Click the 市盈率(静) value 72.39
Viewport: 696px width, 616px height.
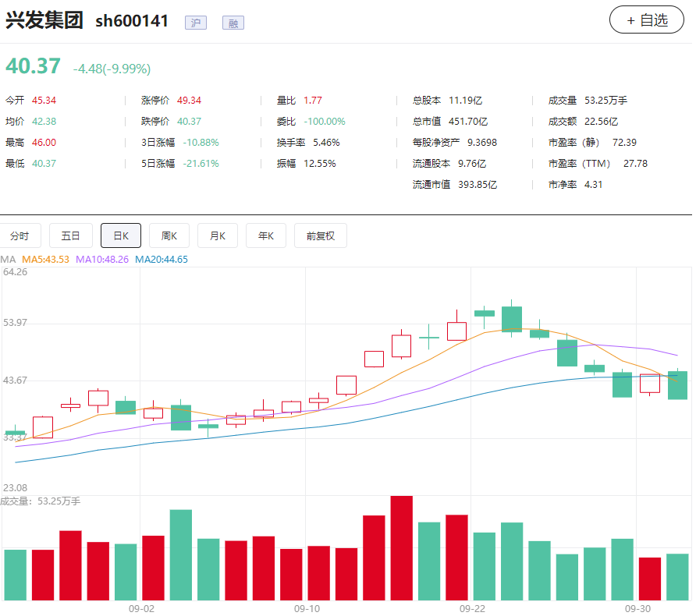624,143
